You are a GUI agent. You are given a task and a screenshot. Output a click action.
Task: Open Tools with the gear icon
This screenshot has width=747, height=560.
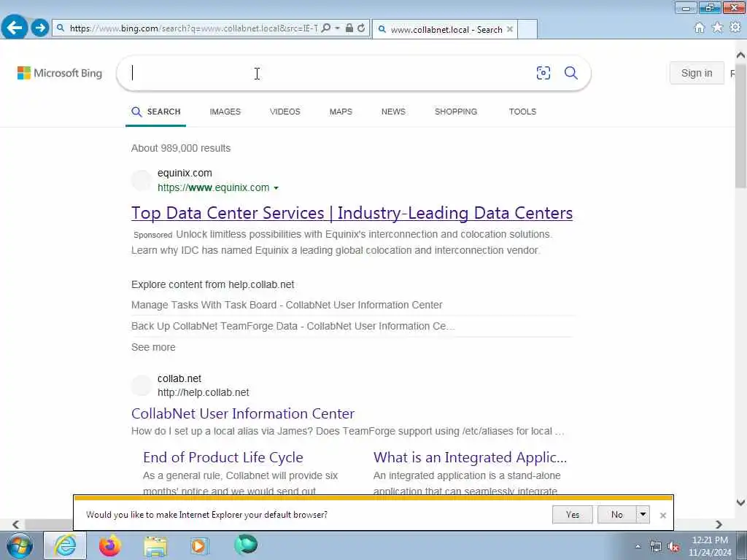(735, 28)
